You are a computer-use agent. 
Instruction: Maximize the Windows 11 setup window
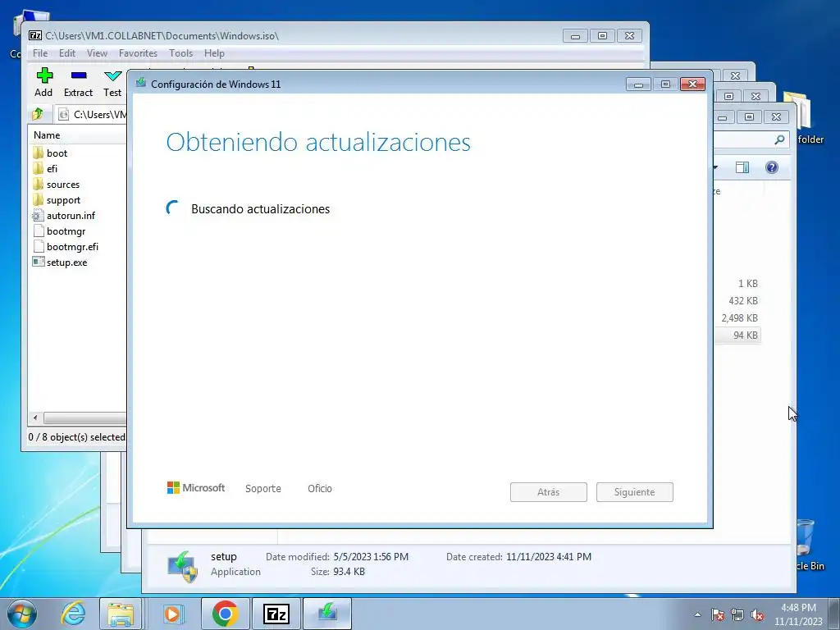(x=665, y=84)
